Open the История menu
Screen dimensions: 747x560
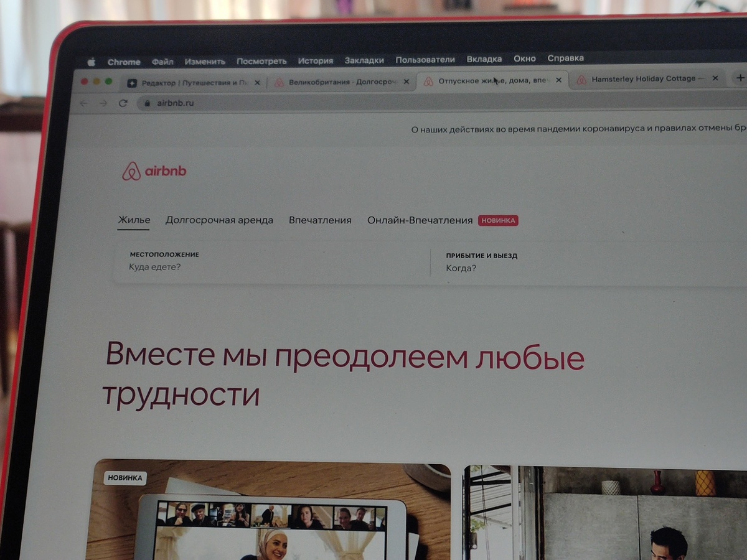[x=315, y=61]
